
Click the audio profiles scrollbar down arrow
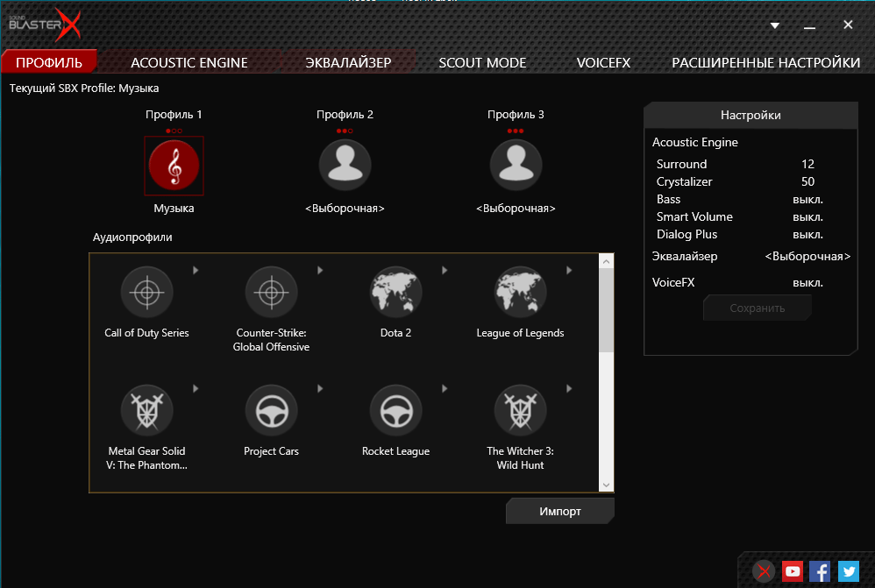pyautogui.click(x=606, y=485)
